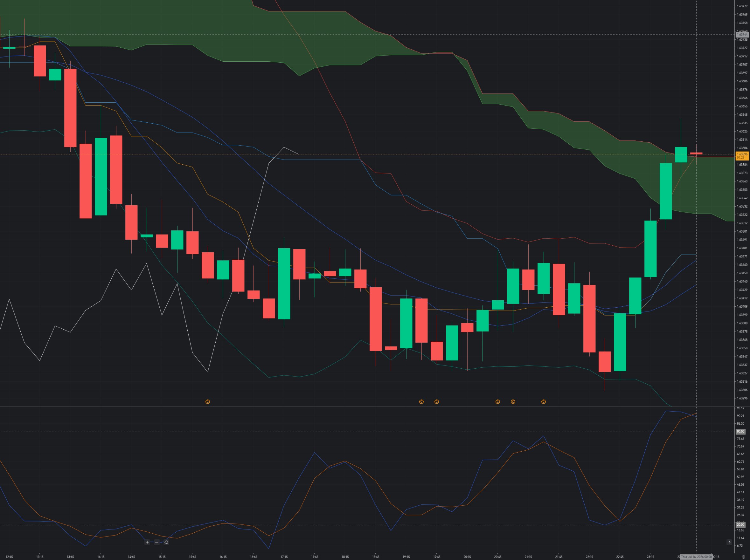The width and height of the screenshot is (750, 560).
Task: Click the 20:15 time axis label
Action: 467,557
